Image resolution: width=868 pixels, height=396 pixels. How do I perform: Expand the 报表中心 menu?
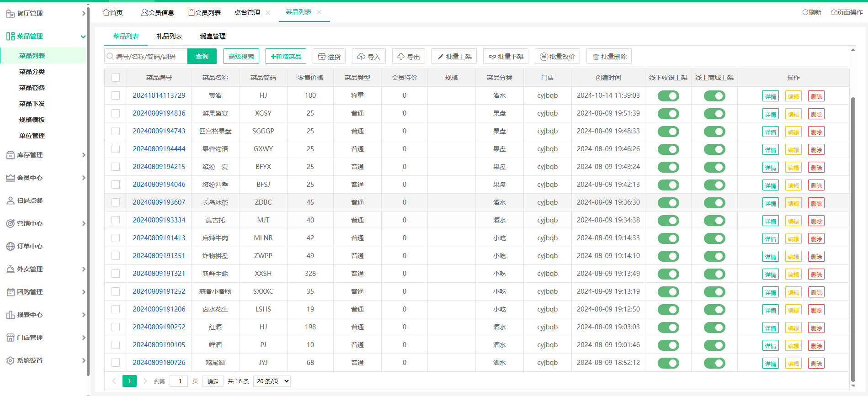pyautogui.click(x=83, y=315)
